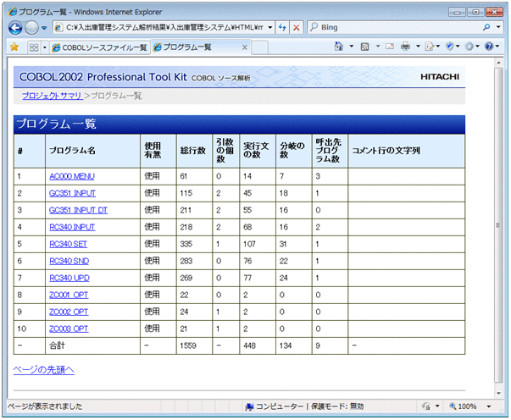This screenshot has width=511, height=420.
Task: Click the vertical scrollbar thumb
Action: (499, 225)
